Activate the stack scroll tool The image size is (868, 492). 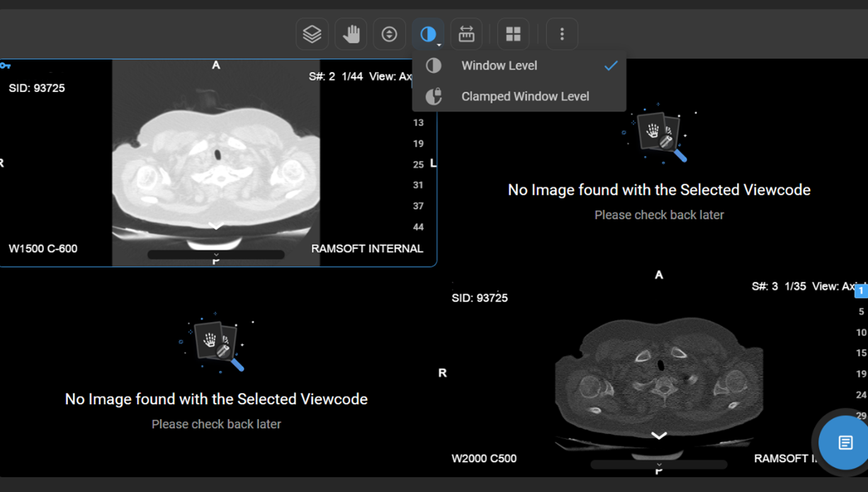point(389,34)
